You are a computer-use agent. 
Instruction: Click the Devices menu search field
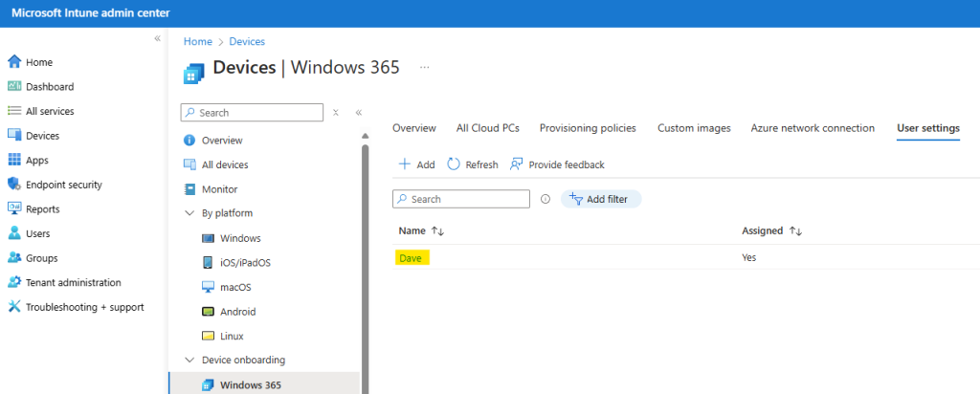(x=252, y=113)
